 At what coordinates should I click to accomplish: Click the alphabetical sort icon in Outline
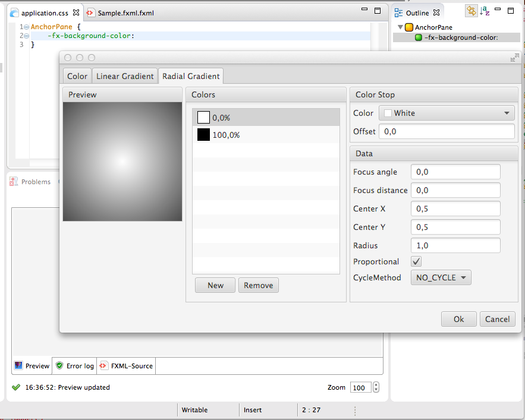coord(485,11)
